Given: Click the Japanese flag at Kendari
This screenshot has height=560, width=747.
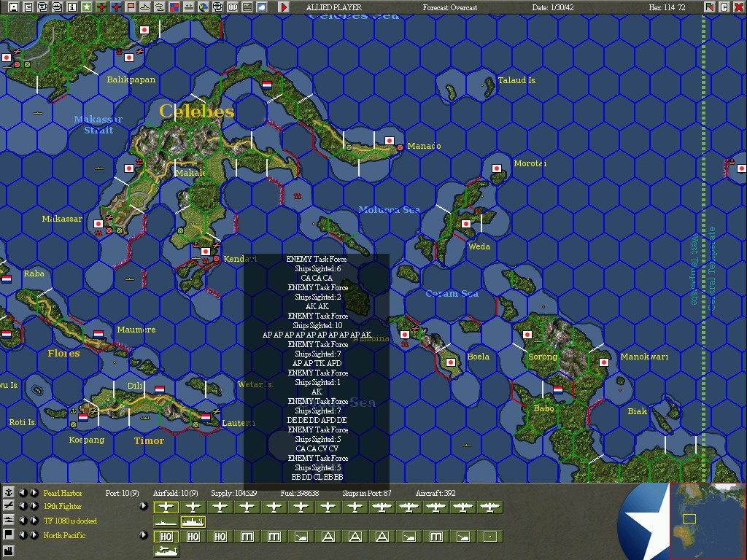Looking at the screenshot, I should pos(205,252).
